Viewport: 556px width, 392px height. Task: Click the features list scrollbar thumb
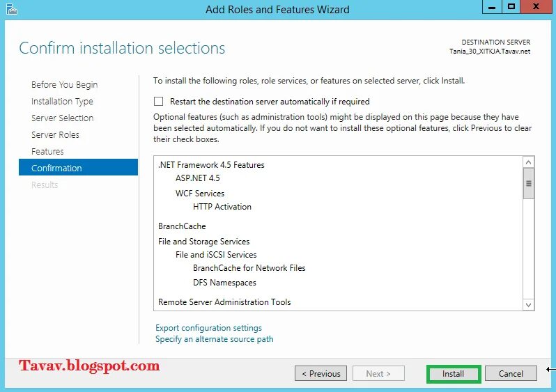point(528,184)
